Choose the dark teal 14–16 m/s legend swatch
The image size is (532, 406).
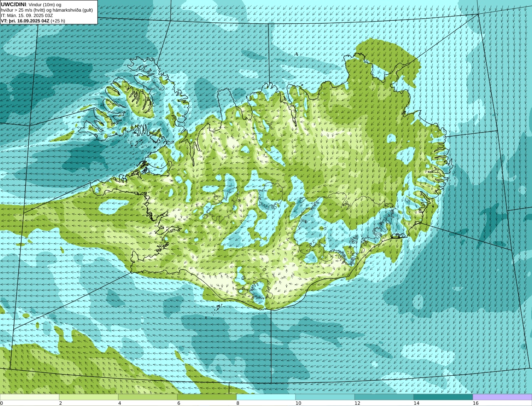[x=443, y=397]
